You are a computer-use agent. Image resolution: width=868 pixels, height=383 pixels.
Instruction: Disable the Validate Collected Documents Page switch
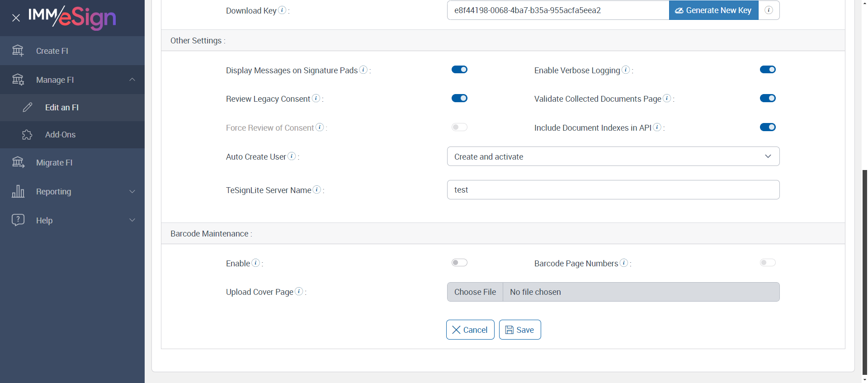pos(768,98)
